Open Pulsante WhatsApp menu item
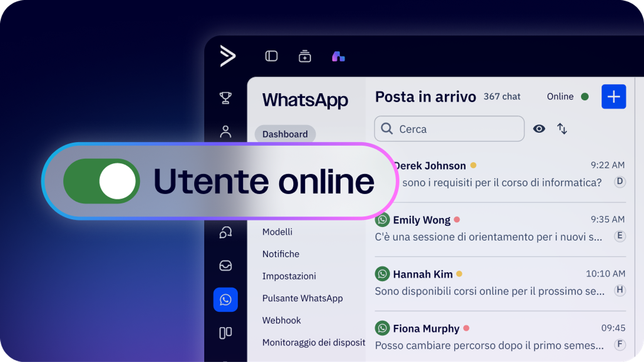This screenshot has width=644, height=362. click(x=303, y=298)
